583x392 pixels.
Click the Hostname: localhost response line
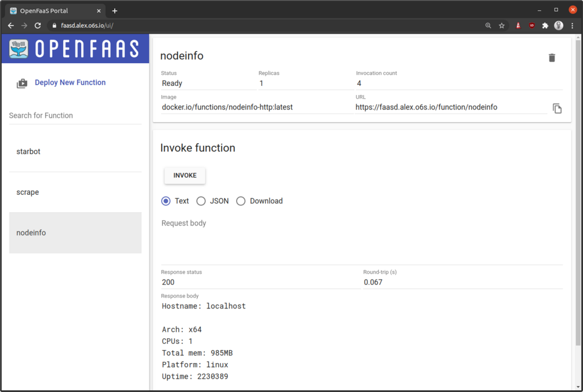coord(204,306)
